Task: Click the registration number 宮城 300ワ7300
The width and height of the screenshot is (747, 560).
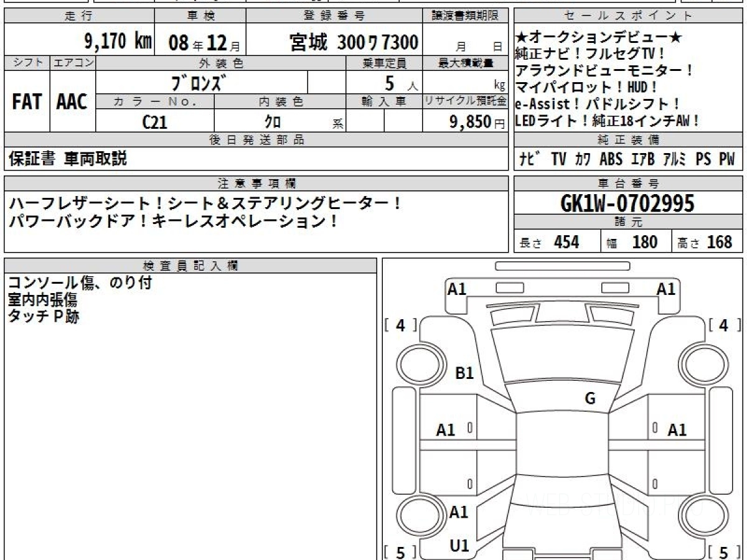Action: [354, 43]
